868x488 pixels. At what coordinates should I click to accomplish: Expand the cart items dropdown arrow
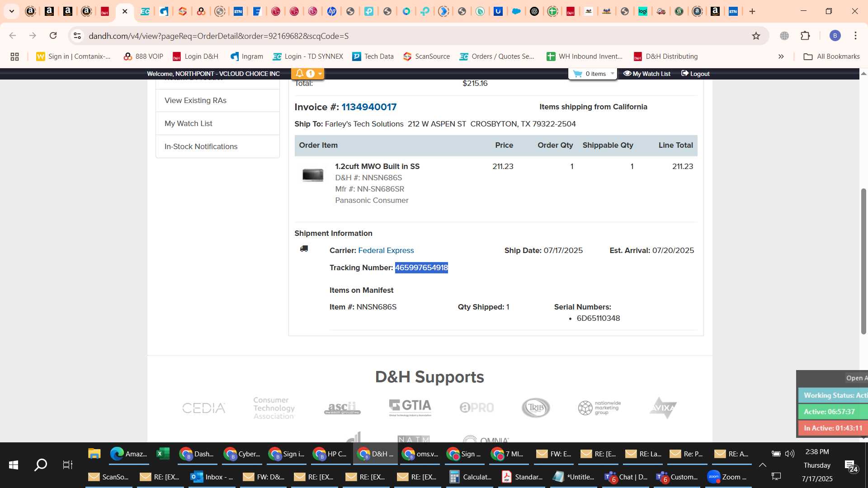(x=613, y=74)
